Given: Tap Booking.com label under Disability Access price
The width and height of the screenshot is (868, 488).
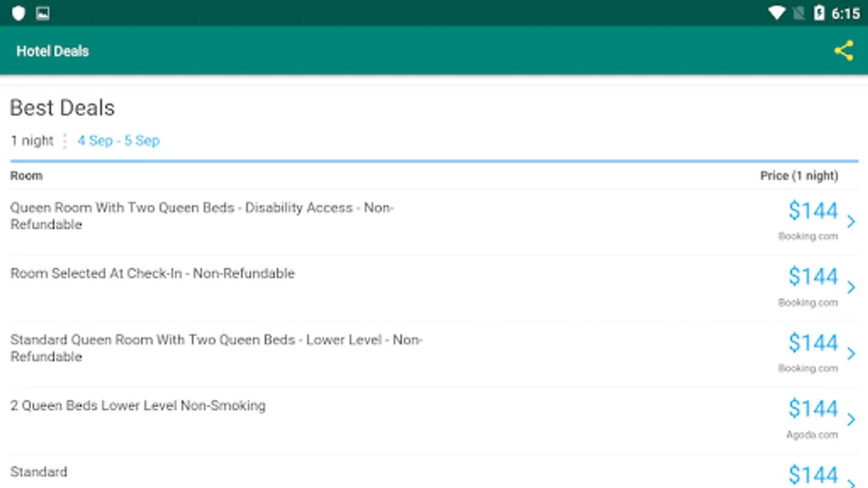Looking at the screenshot, I should [808, 236].
